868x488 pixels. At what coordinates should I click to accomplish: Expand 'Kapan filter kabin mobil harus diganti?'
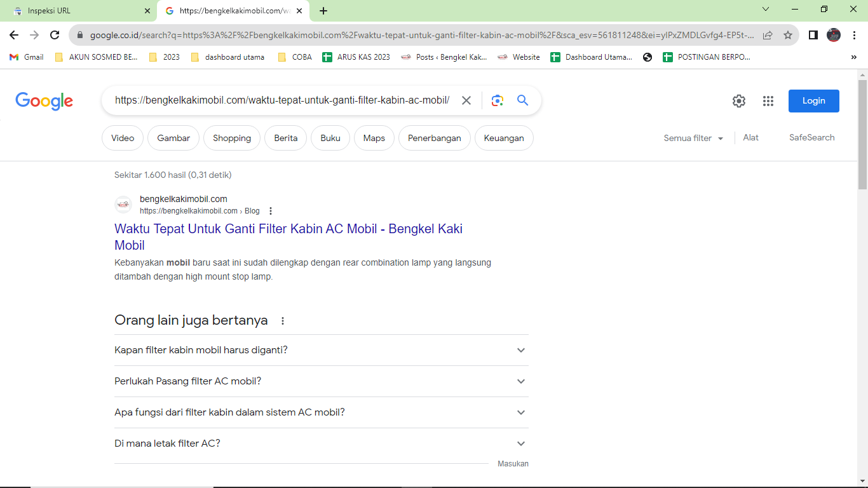click(x=322, y=350)
